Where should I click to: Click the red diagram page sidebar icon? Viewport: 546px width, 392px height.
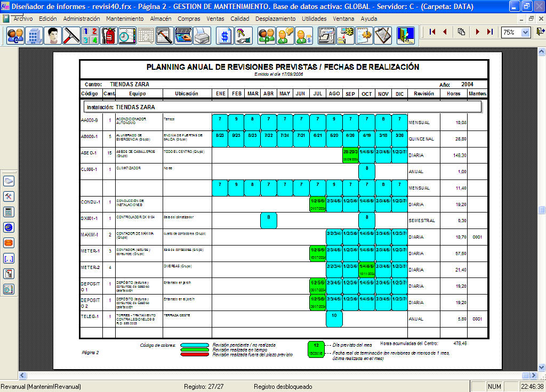point(9,274)
